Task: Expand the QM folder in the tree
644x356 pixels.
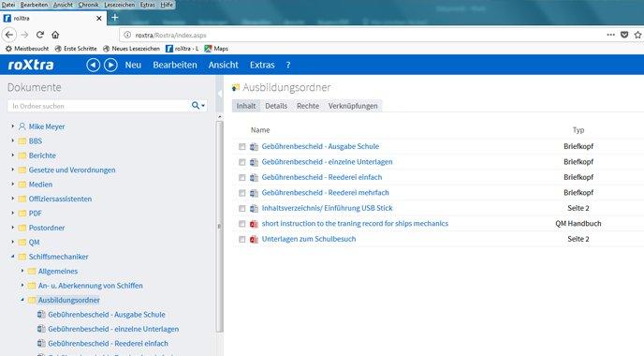Action: [x=13, y=242]
